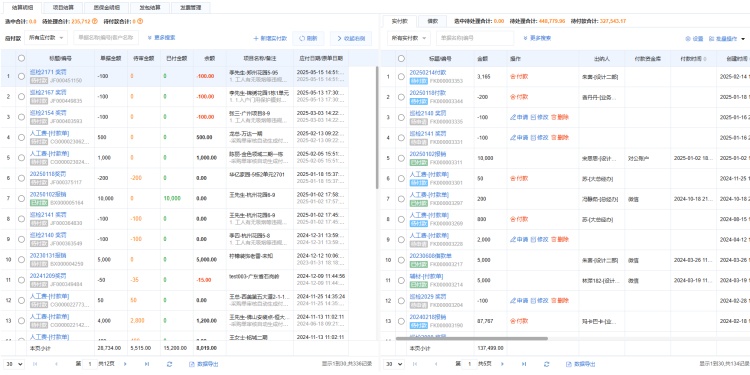Image resolution: width=750 pixels, height=375 pixels.
Task: Open the 所有应付款 filter dropdown
Action: [46, 38]
